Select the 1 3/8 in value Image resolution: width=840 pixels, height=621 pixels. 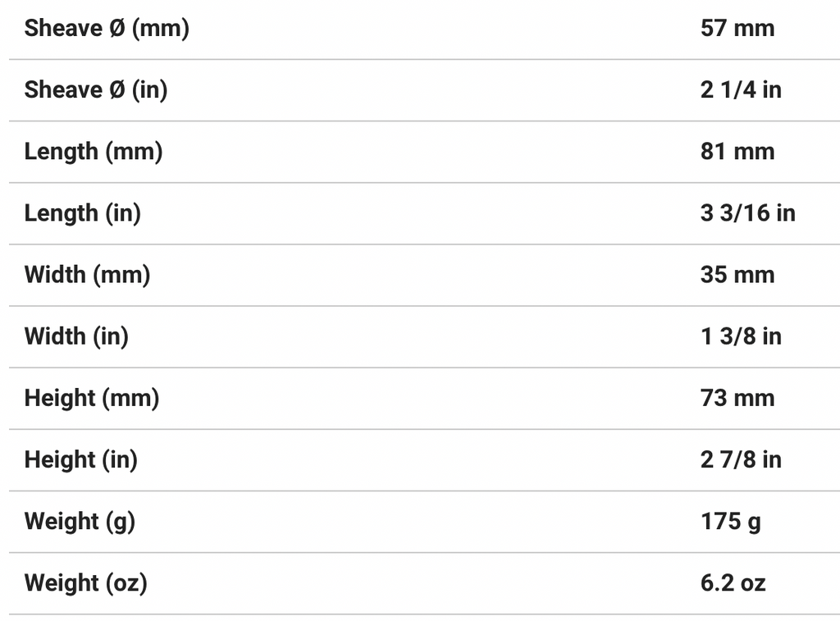[x=741, y=336]
